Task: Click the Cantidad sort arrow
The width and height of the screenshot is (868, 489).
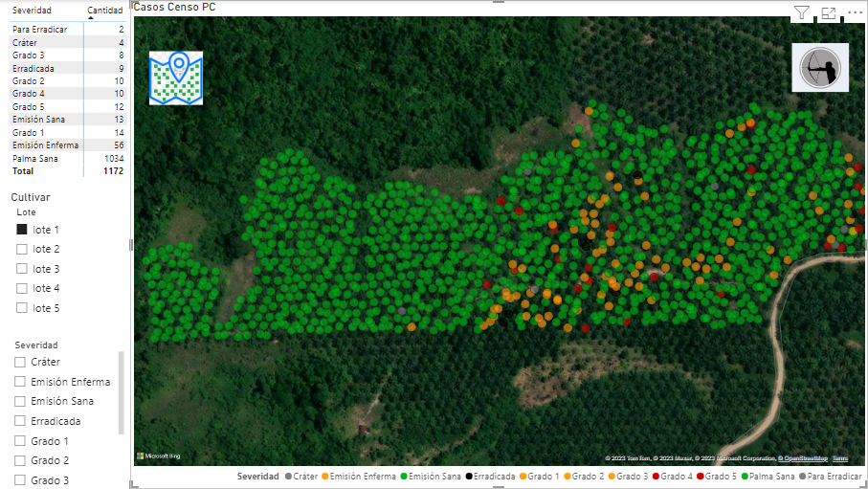Action: click(x=91, y=18)
